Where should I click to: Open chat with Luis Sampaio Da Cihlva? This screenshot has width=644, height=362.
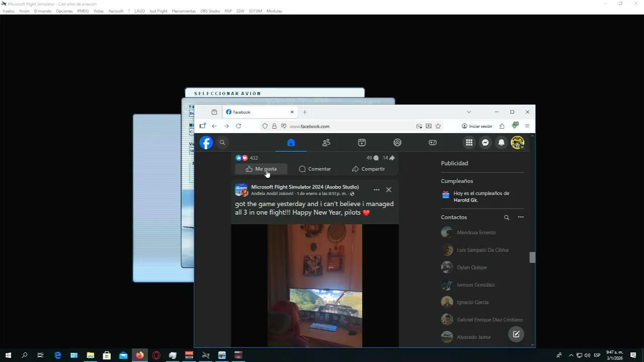coord(482,250)
